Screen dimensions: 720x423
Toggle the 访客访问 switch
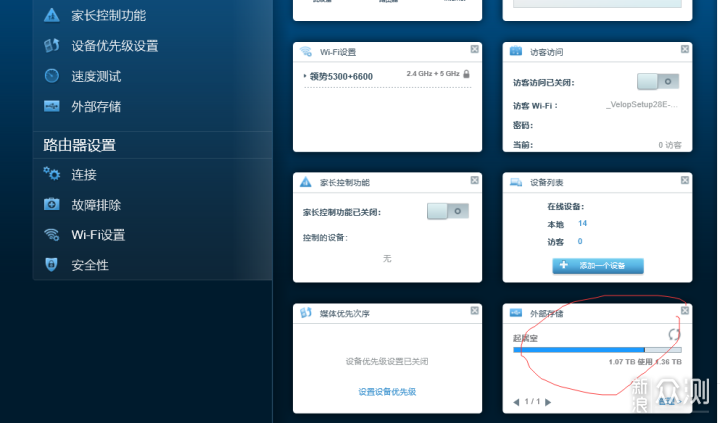click(658, 82)
